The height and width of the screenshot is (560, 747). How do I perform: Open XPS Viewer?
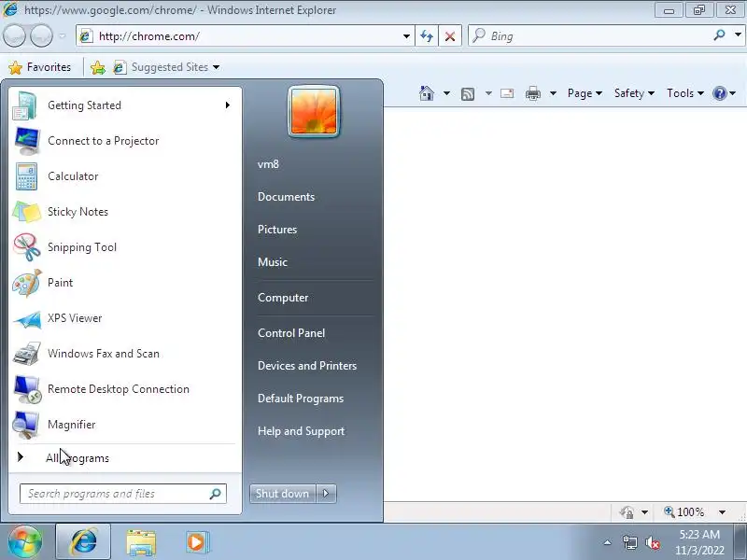point(125,318)
